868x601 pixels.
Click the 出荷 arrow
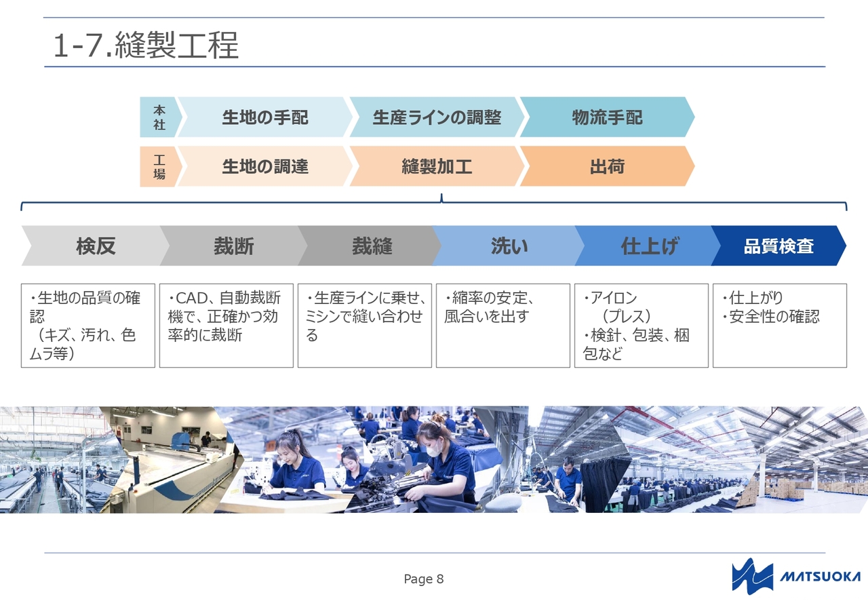pos(607,166)
